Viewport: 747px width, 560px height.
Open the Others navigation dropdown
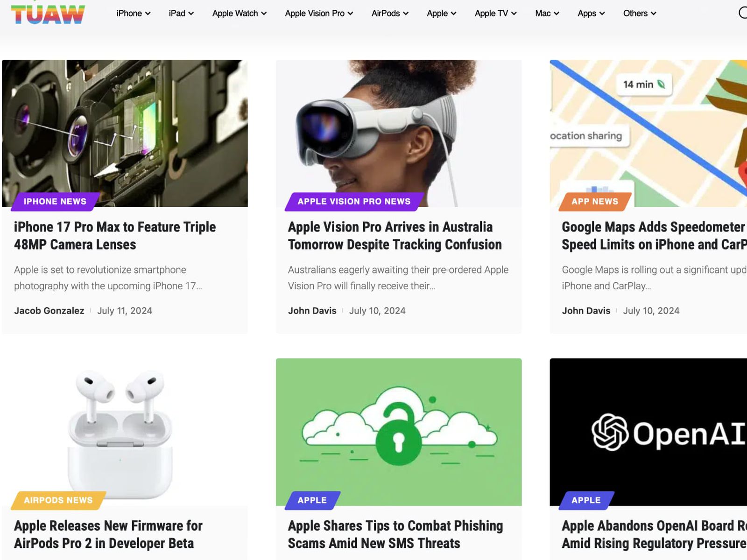click(639, 14)
